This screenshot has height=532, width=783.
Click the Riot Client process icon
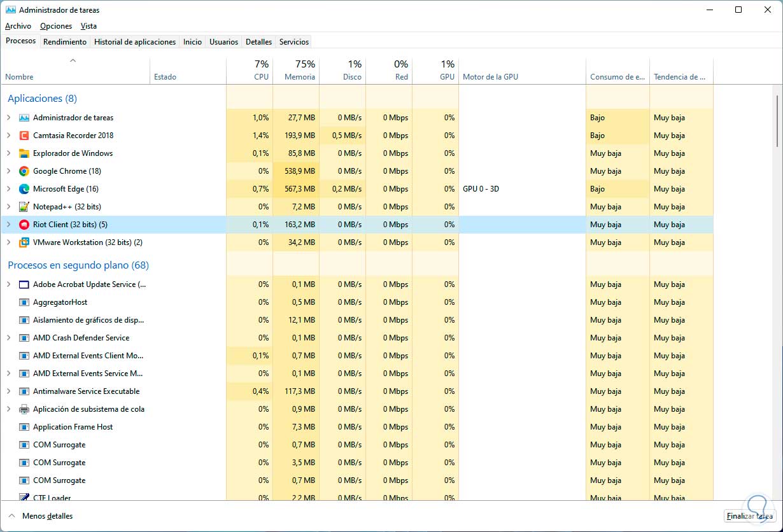pos(24,225)
